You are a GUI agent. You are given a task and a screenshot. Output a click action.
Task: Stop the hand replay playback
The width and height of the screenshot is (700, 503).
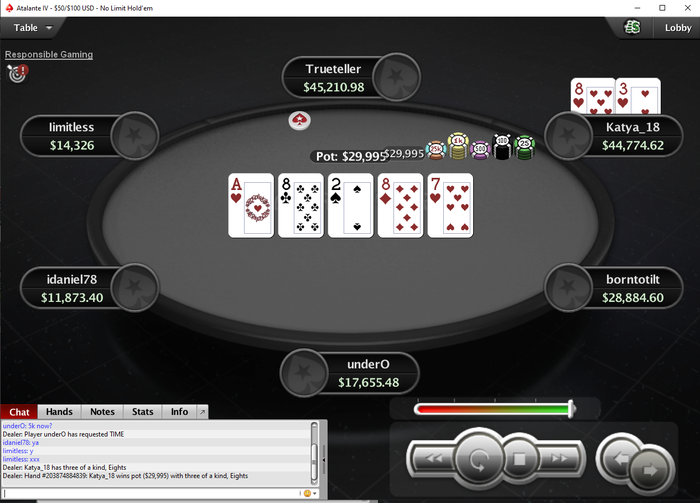pyautogui.click(x=519, y=458)
